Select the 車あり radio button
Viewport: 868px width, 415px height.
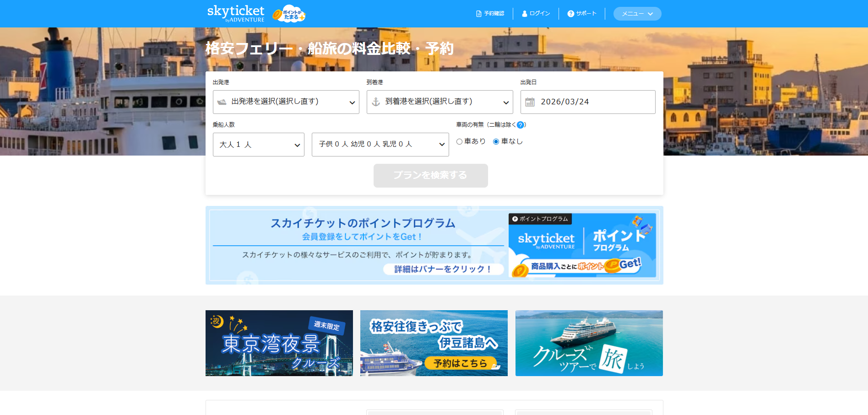pyautogui.click(x=460, y=142)
